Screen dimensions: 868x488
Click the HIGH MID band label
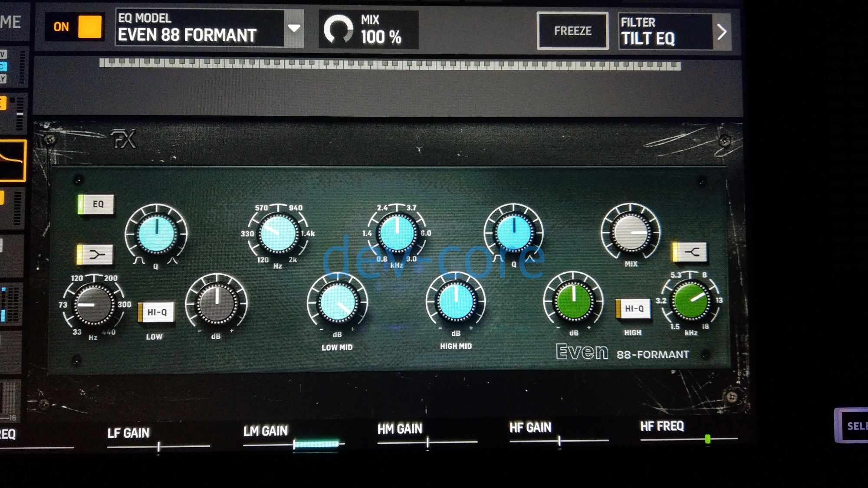(456, 346)
